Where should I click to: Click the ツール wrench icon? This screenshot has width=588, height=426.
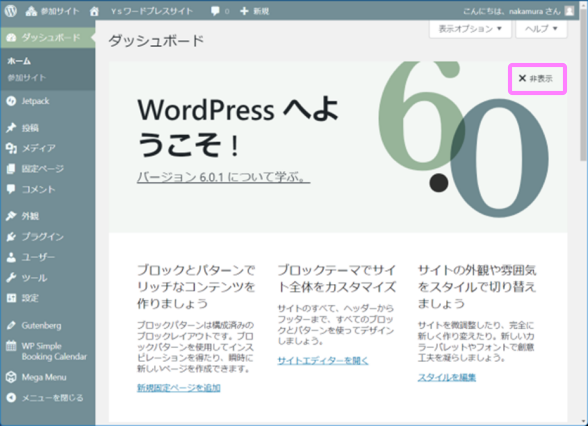[11, 278]
